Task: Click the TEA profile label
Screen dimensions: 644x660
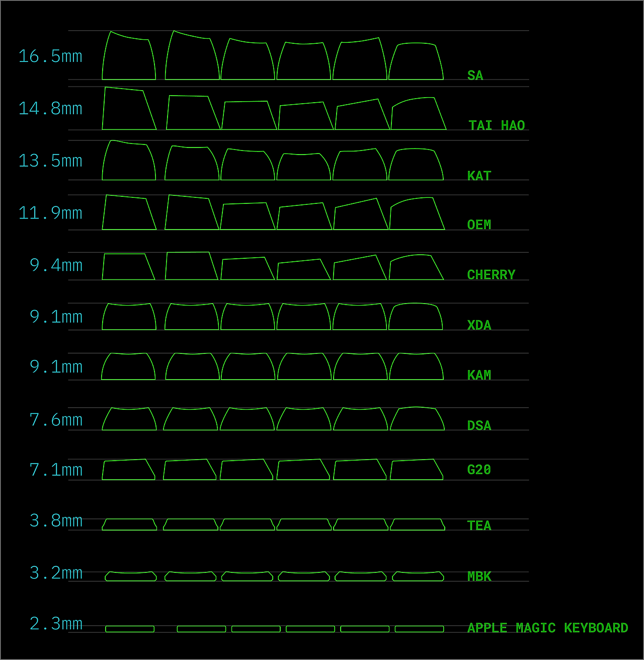Action: click(479, 526)
